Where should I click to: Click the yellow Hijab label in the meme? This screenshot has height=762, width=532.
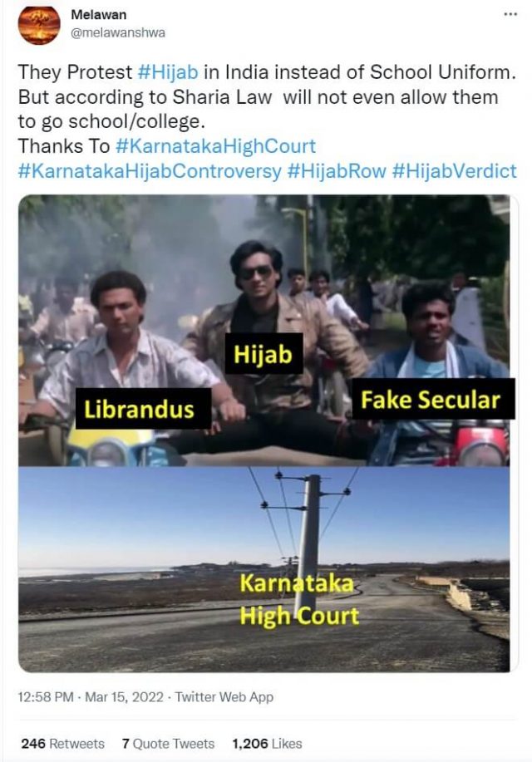point(264,354)
